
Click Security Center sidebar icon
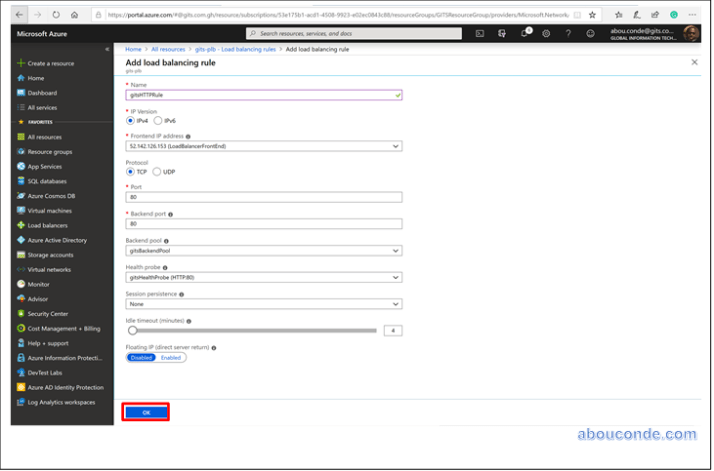click(x=20, y=313)
